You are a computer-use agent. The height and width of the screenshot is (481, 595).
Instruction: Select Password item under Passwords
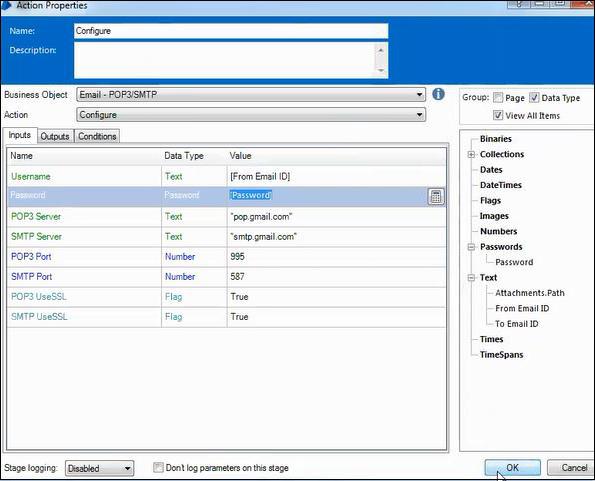point(514,262)
